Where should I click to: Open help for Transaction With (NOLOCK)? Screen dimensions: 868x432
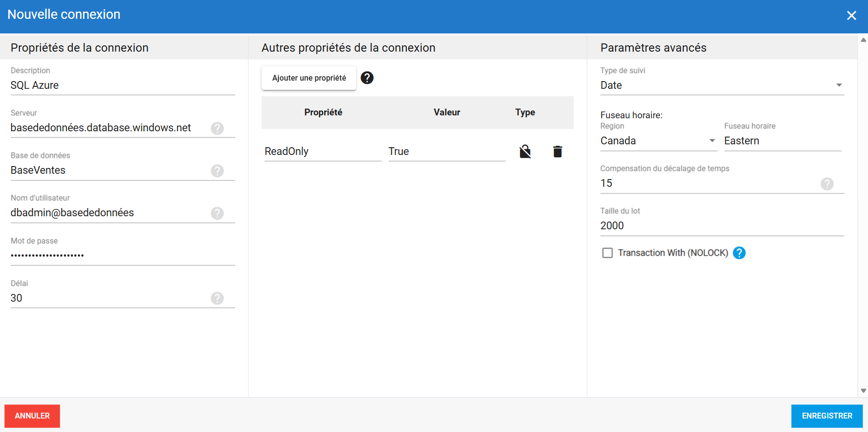(x=739, y=253)
